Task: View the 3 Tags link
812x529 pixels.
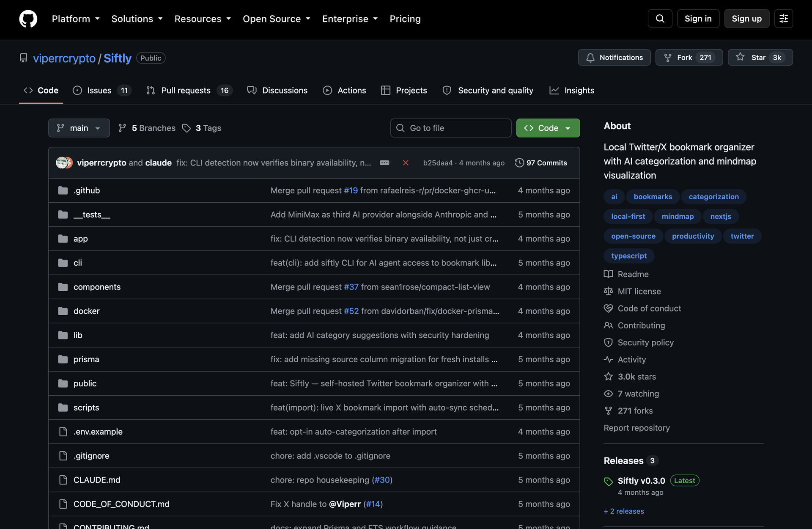Action: pos(202,128)
